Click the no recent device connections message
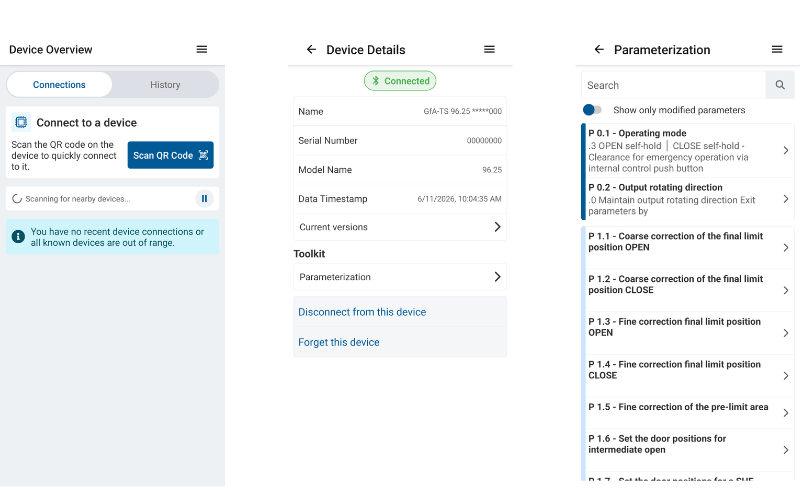 (x=117, y=237)
